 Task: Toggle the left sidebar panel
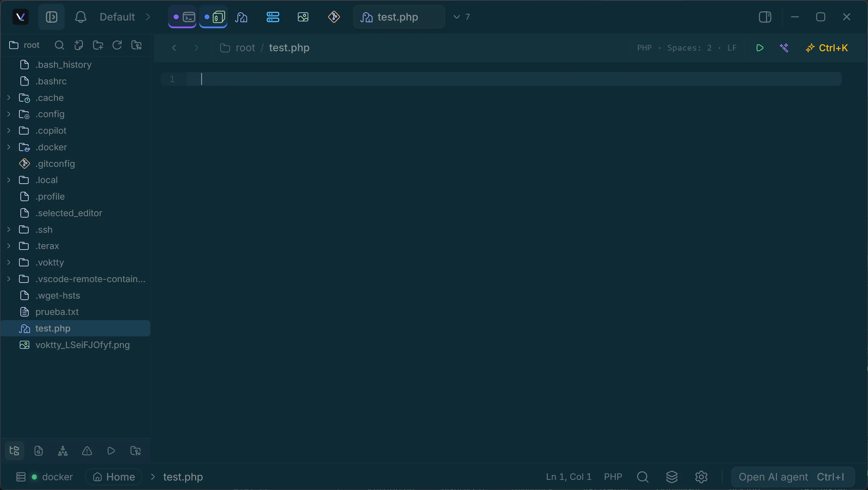point(51,17)
